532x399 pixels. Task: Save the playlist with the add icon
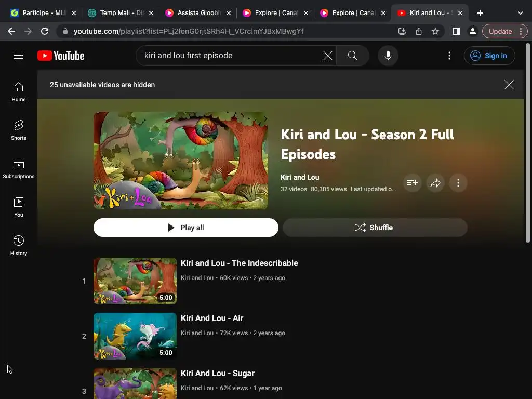[412, 183]
